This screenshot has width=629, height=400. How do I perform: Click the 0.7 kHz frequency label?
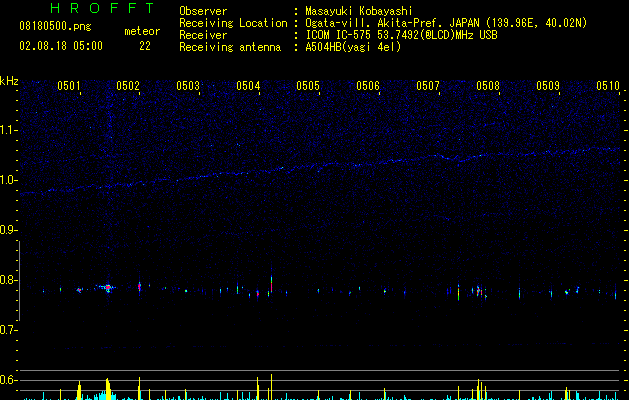pyautogui.click(x=8, y=330)
